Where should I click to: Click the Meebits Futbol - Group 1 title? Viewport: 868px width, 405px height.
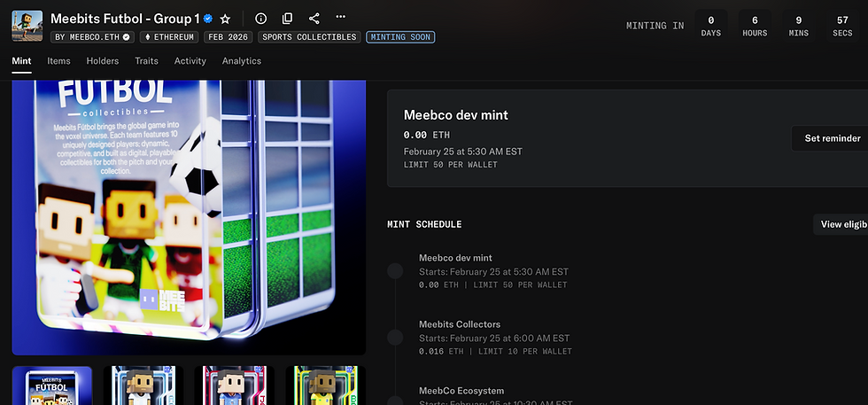click(x=125, y=19)
